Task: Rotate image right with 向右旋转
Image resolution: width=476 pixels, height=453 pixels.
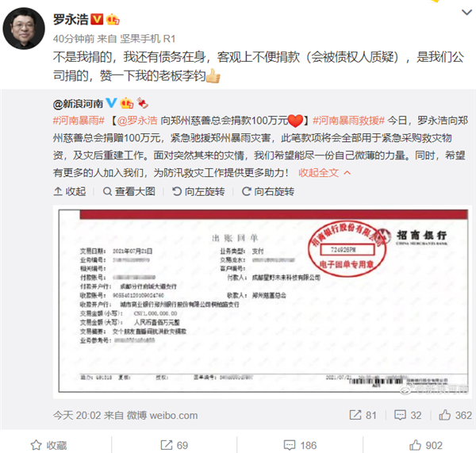Action: click(x=268, y=191)
